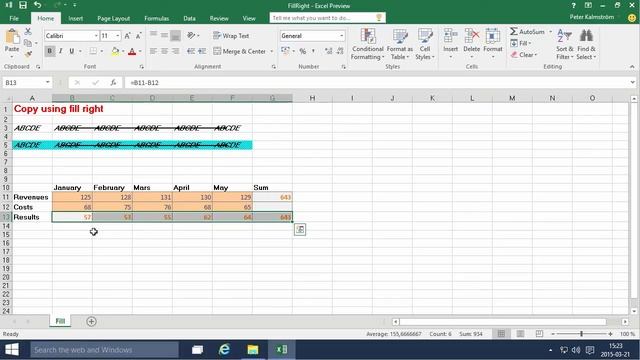Viewport: 640px width, 360px height.
Task: Switch to the Insert tab
Action: pos(76,18)
